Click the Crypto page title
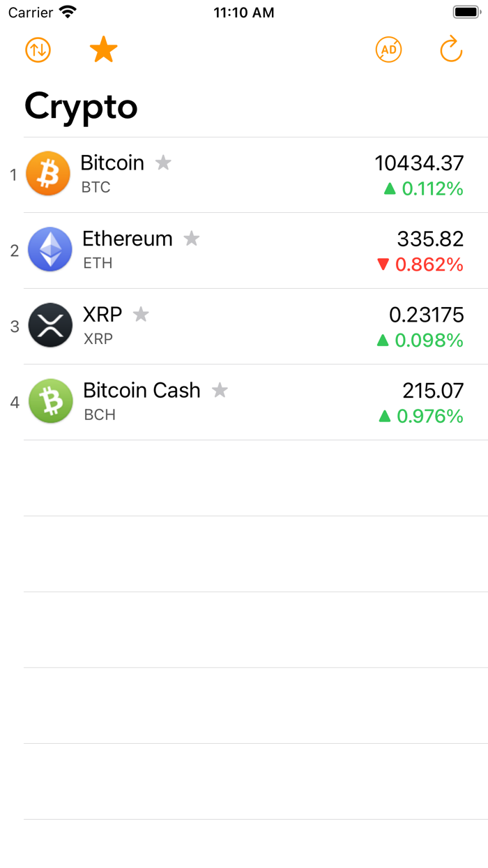 coord(81,106)
